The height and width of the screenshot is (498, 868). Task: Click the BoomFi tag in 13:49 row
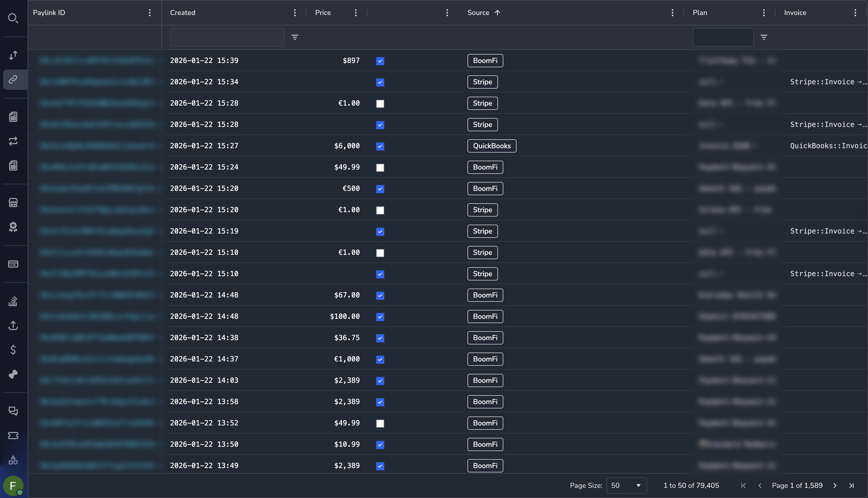pos(485,466)
